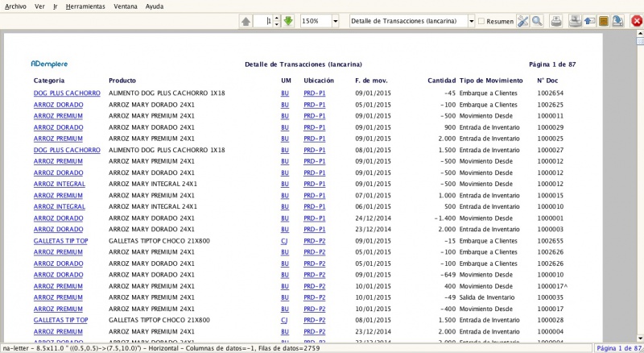
Task: Click document number 1000017^
Action: (x=552, y=286)
